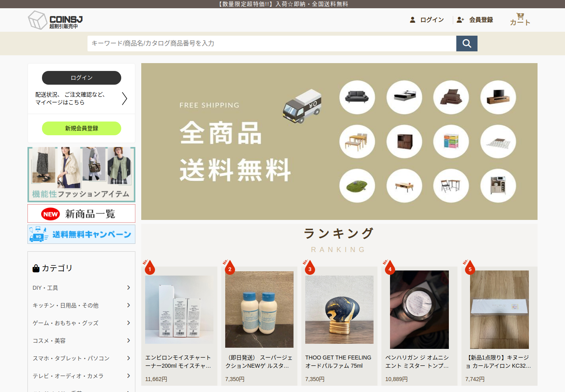Expand the テレビ・オーディオ・カメラ category

pos(82,376)
